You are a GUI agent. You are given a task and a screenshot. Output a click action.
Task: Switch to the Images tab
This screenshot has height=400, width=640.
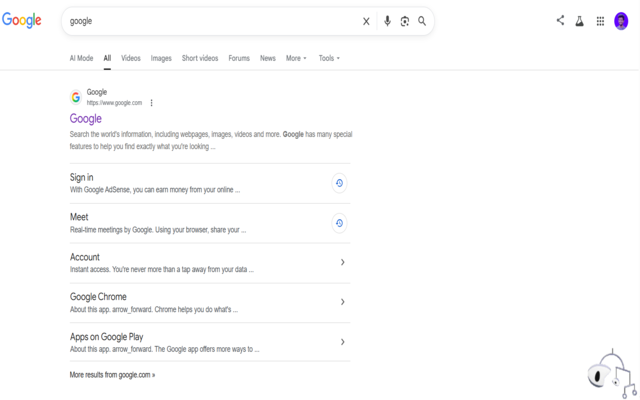[161, 58]
